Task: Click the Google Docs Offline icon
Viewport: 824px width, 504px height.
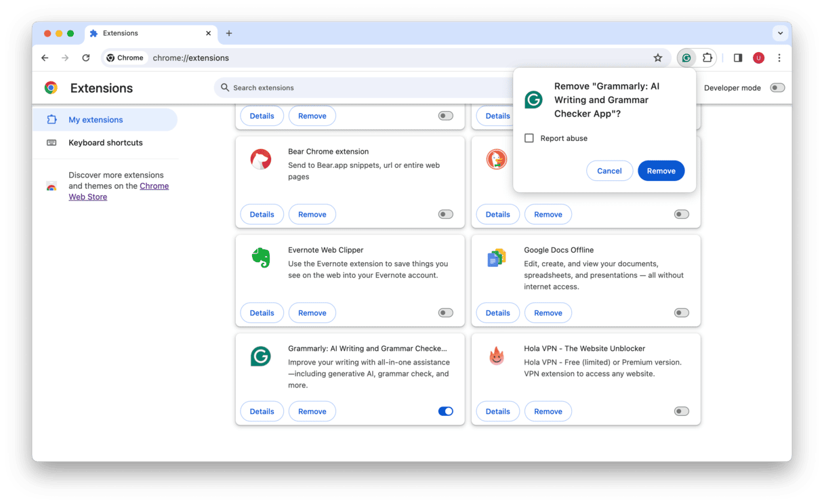Action: click(x=497, y=258)
